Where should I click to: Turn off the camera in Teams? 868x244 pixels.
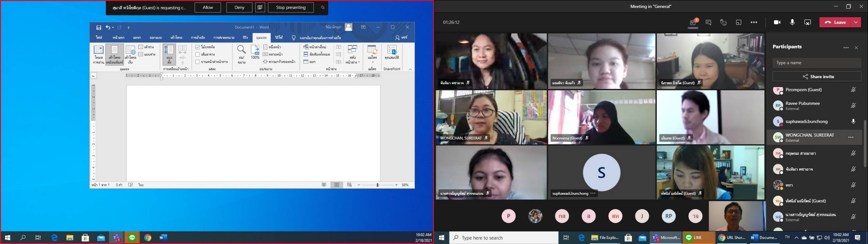pos(777,22)
